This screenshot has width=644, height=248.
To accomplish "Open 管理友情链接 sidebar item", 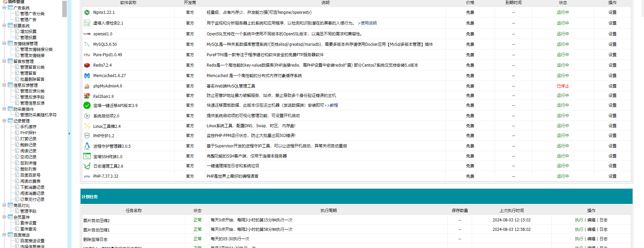I will tap(32, 56).
